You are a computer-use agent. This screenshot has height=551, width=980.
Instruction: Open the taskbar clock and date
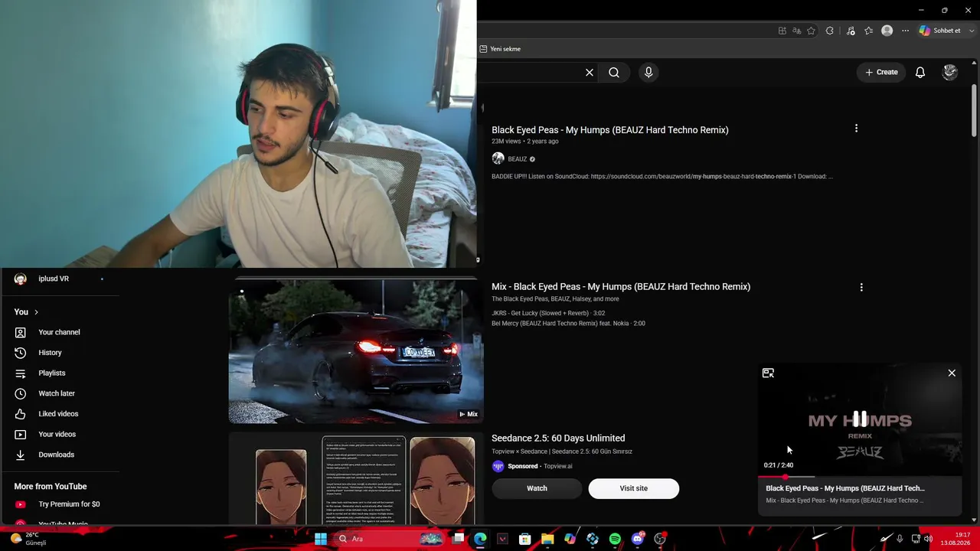click(955, 539)
